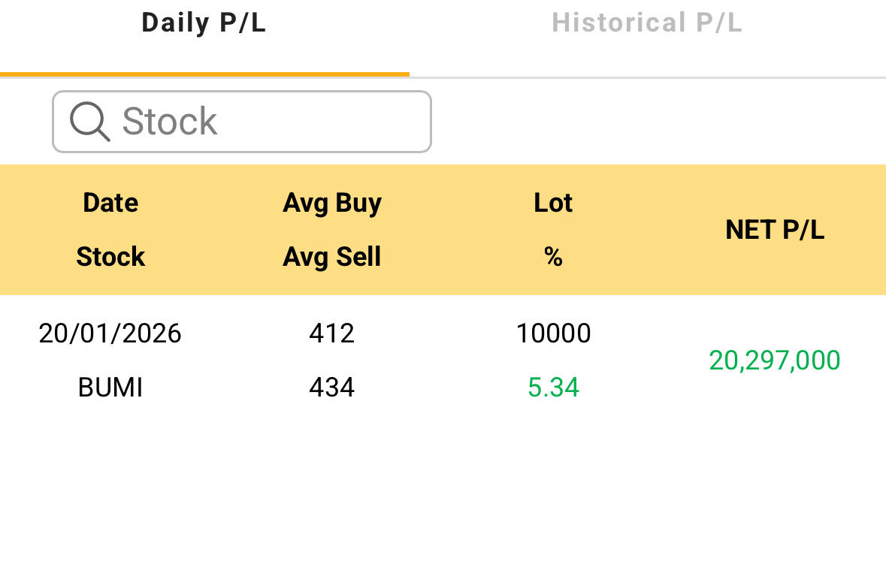Open the BUMI stock row
Image resolution: width=886 pixels, height=588 pixels.
pyautogui.click(x=110, y=387)
